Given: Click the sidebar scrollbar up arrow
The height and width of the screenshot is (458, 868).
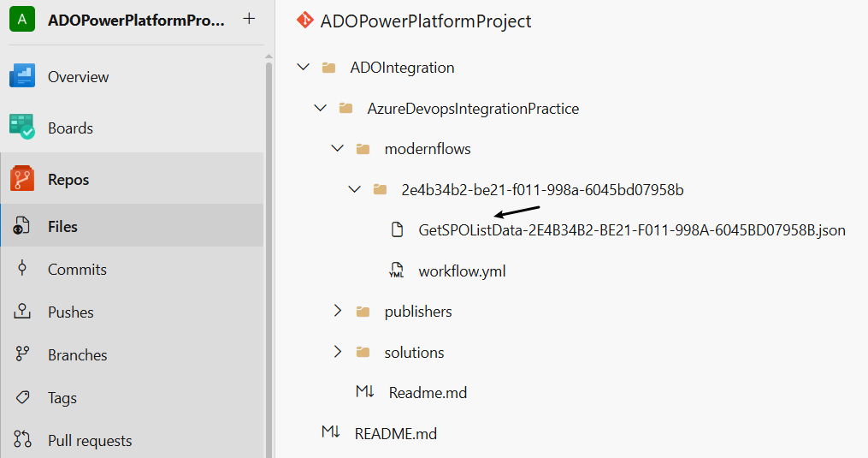Looking at the screenshot, I should pos(269,57).
